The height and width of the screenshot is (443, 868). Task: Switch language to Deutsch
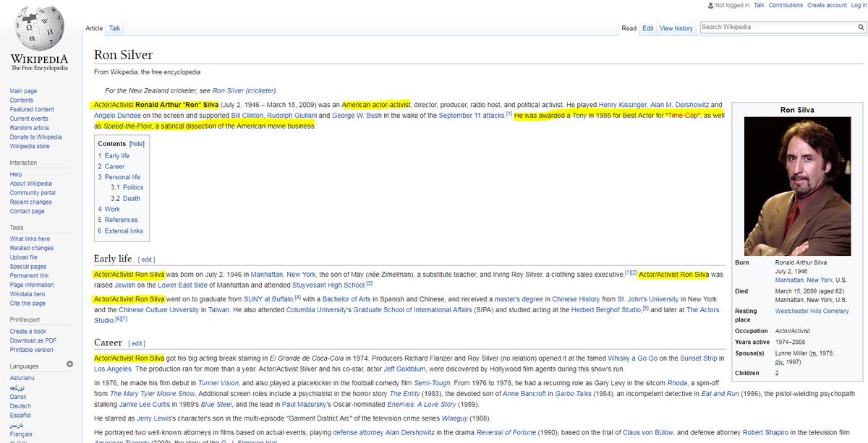[21, 405]
